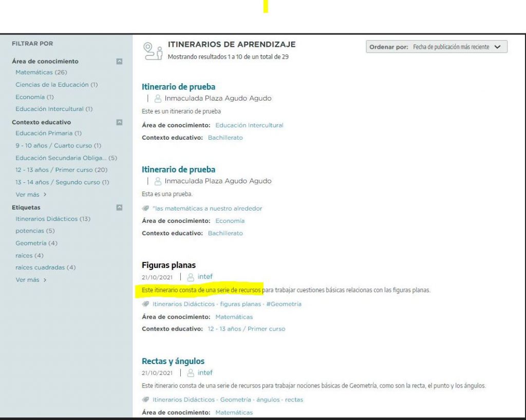526x420 pixels.
Task: Filter by Ciencias de la Educación (1)
Action: pos(57,85)
